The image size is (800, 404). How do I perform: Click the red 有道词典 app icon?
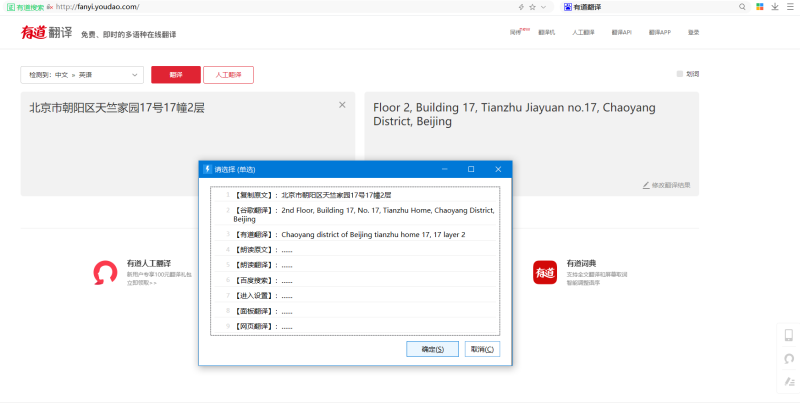tap(545, 272)
